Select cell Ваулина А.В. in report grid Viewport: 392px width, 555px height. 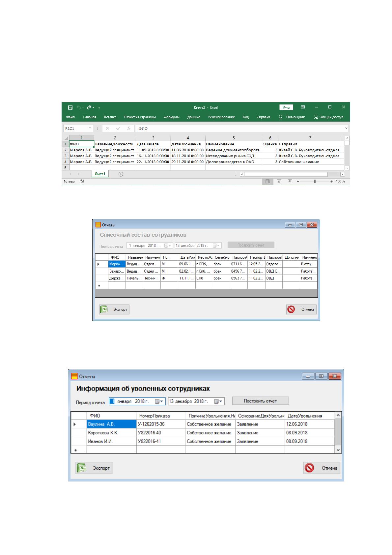112,424
